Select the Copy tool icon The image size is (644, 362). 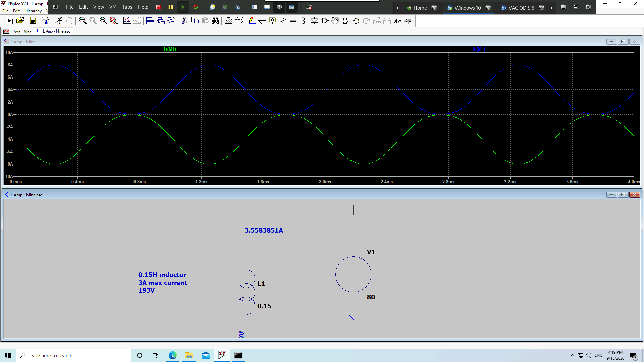(195, 21)
